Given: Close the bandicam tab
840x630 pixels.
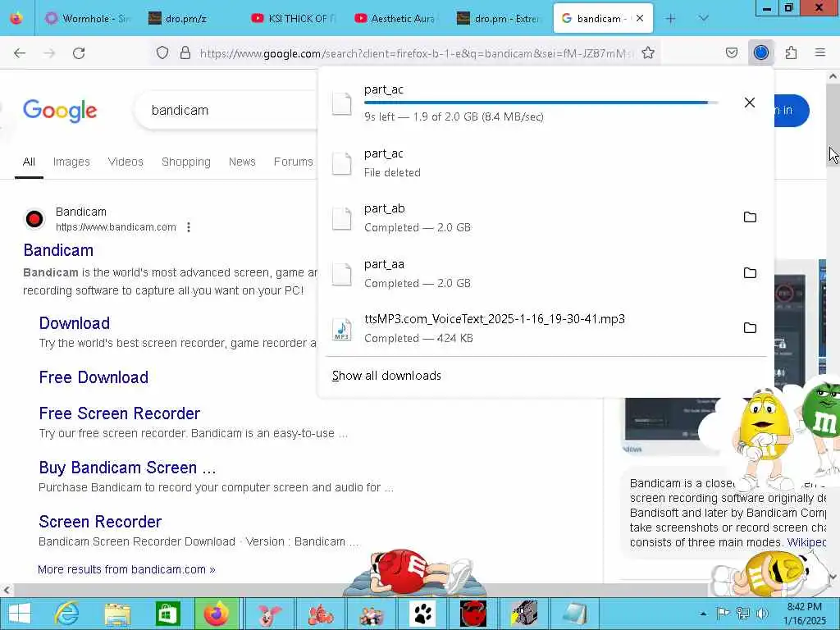Looking at the screenshot, I should pyautogui.click(x=640, y=18).
